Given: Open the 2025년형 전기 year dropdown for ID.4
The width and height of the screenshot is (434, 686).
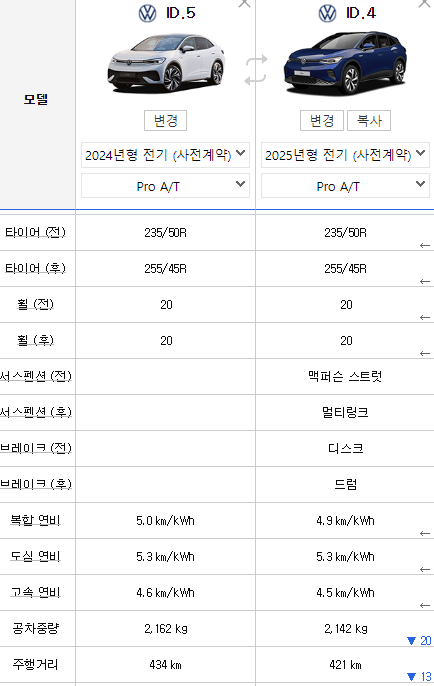Looking at the screenshot, I should pyautogui.click(x=345, y=155).
